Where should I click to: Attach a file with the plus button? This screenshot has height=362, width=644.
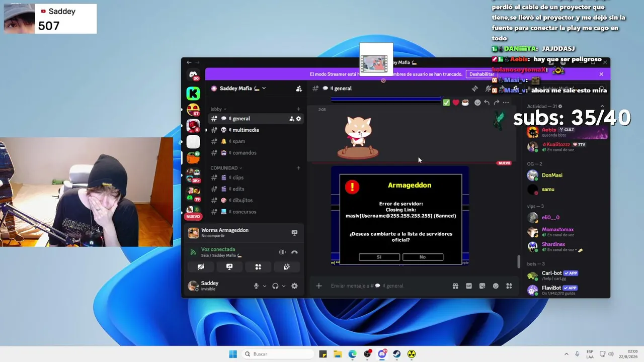pos(318,286)
